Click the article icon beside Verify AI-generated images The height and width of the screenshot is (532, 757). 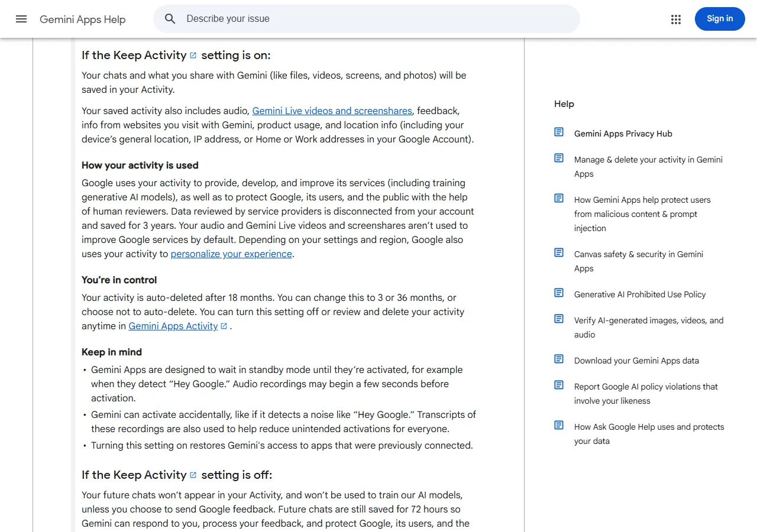pyautogui.click(x=559, y=319)
